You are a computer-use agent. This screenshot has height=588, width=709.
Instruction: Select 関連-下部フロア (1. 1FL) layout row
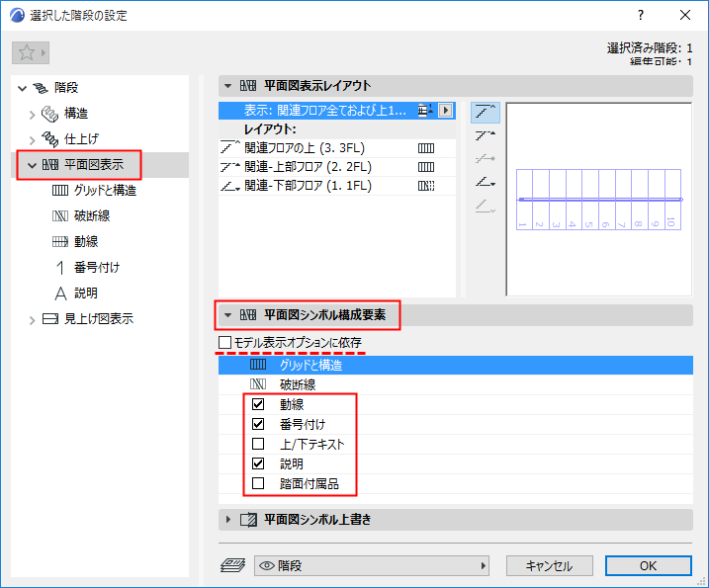click(x=337, y=186)
